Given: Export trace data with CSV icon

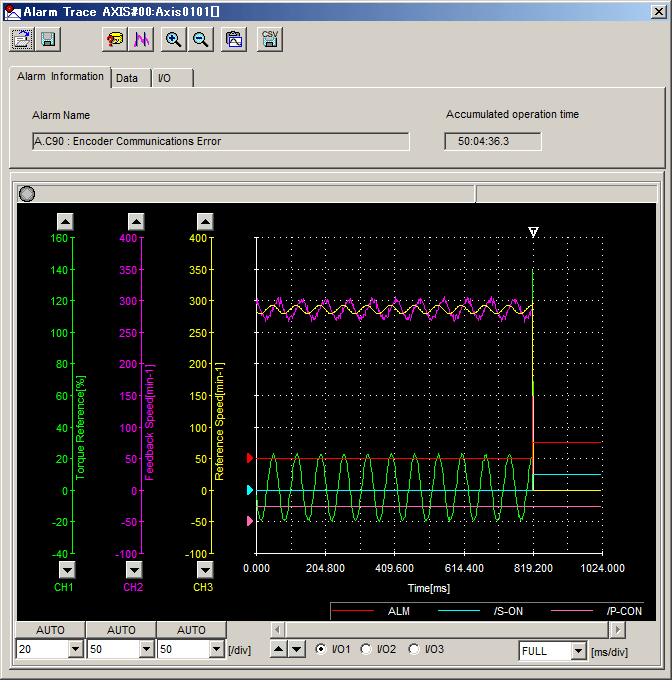Looking at the screenshot, I should (x=269, y=39).
